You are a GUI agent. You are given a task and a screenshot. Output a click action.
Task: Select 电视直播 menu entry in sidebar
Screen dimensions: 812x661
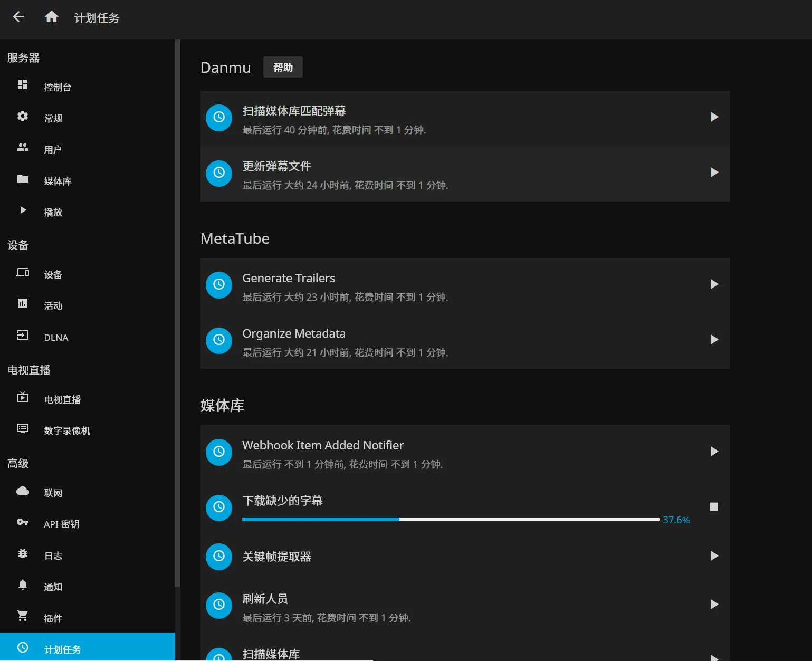[x=62, y=400]
